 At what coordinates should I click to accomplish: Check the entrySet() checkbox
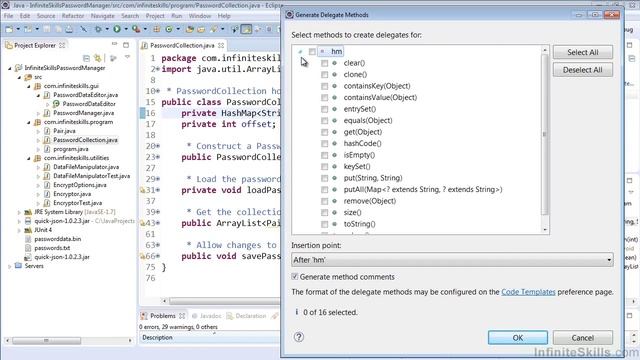click(324, 109)
